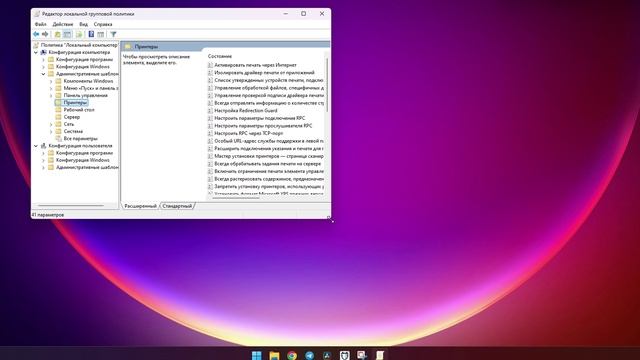Select policy Всегда отправлять информацию о количестве
Image resolution: width=640 pixels, height=360 pixels.
click(269, 103)
